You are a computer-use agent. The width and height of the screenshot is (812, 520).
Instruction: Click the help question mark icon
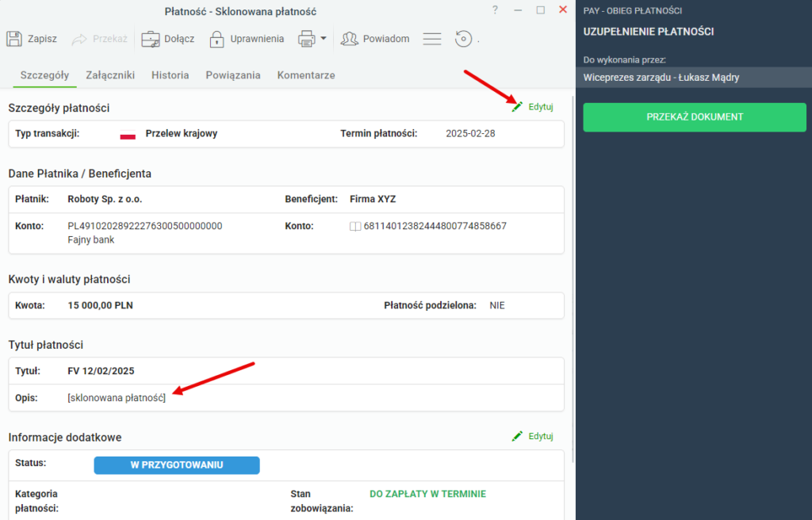coord(495,10)
